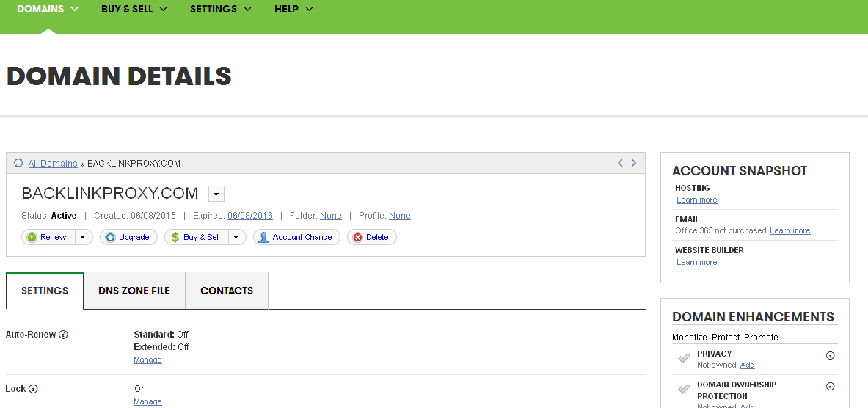Image resolution: width=868 pixels, height=408 pixels.
Task: Click the Lock info icon
Action: point(33,389)
